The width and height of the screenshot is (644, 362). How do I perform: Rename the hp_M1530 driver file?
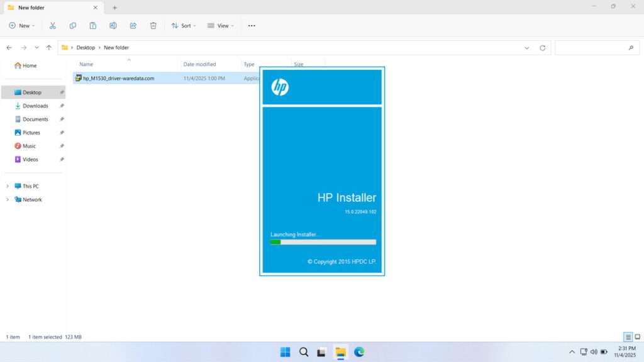tap(113, 25)
